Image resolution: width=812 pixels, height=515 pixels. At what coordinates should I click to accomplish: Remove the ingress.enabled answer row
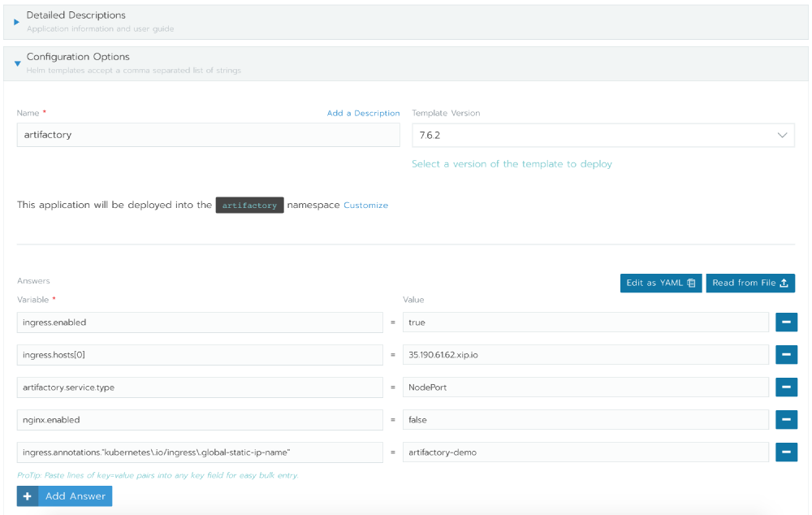tap(785, 322)
